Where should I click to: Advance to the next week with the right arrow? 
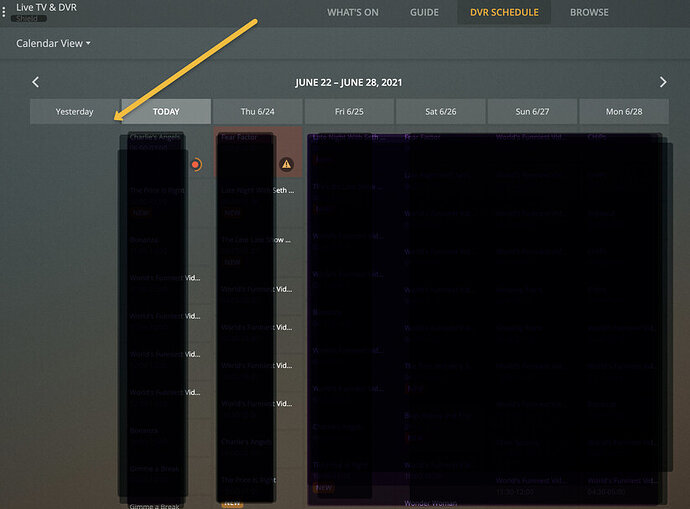pyautogui.click(x=663, y=82)
